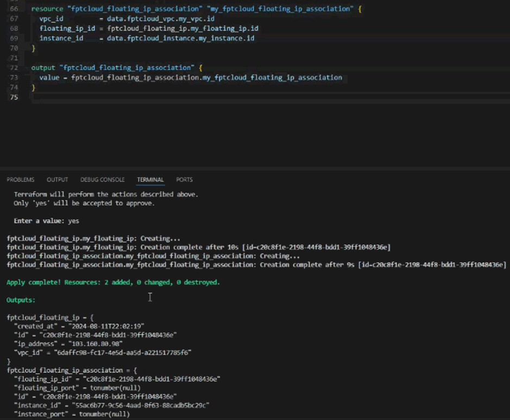Click association 'Creation complete after 9s' line
This screenshot has width=510, height=420.
(256, 265)
